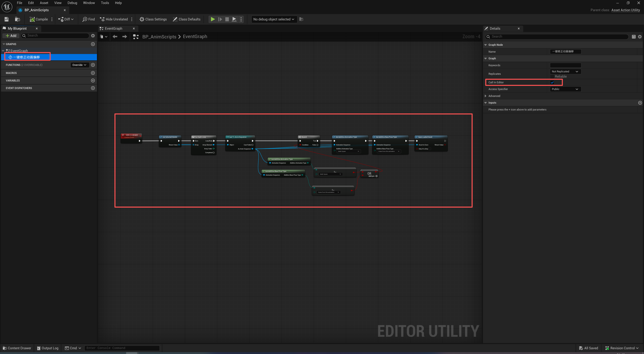The width and height of the screenshot is (644, 354).
Task: Click the Keywords input field
Action: 565,65
